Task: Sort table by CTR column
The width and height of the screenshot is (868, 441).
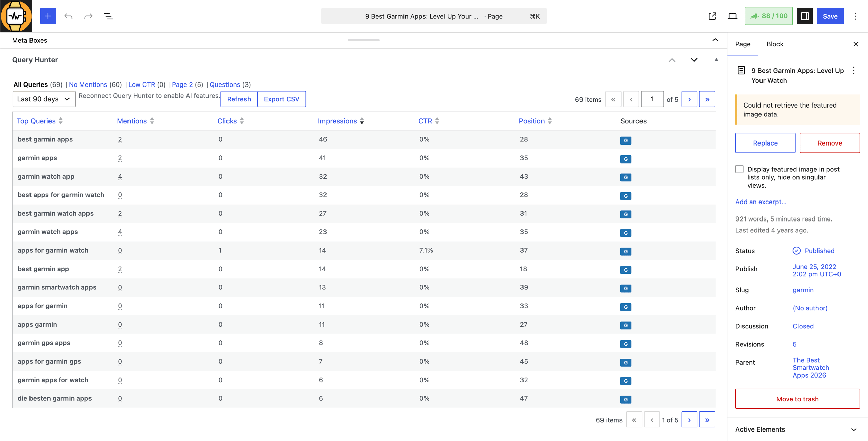Action: 429,121
